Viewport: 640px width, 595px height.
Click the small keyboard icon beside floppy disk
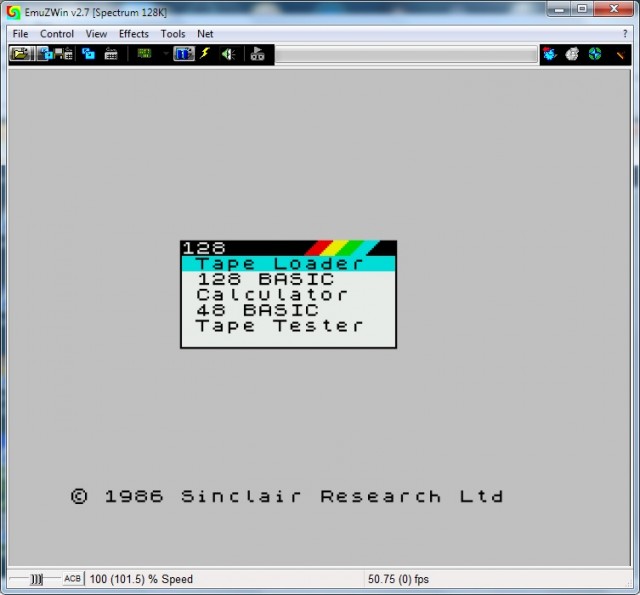(x=68, y=54)
